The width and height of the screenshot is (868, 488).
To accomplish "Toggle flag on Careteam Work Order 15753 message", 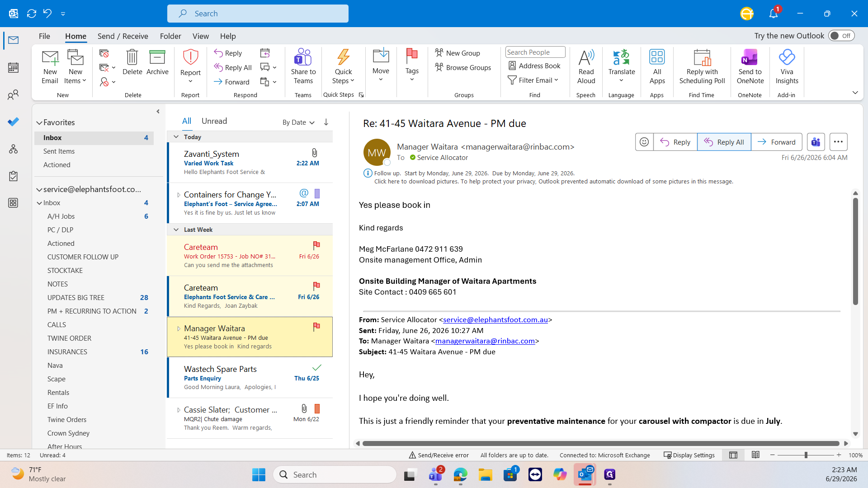I will click(316, 245).
